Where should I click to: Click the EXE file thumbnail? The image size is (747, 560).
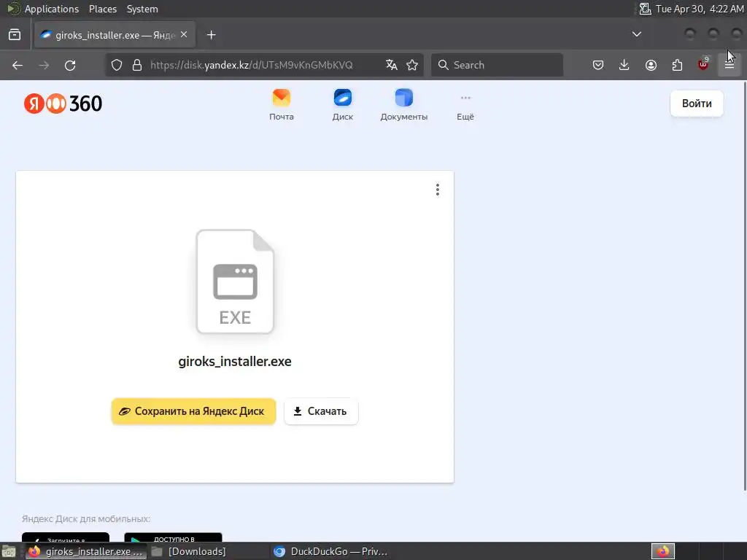235,281
